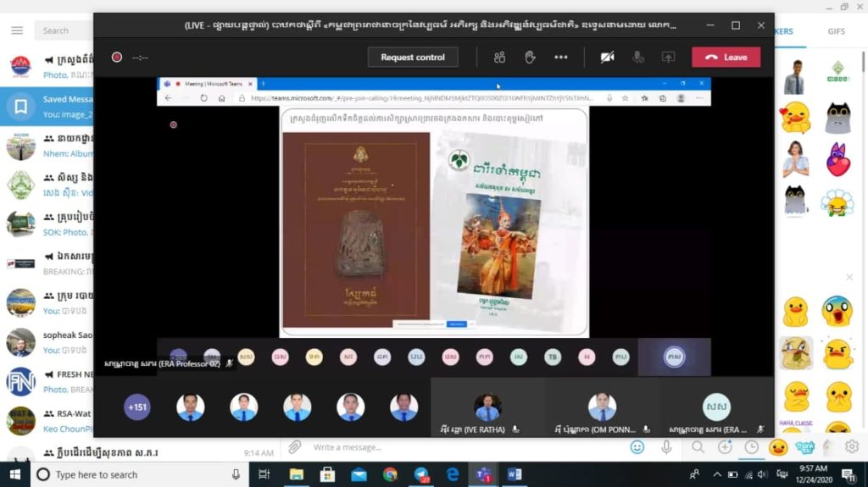Click the add sticker set plus icon
Screen dimensions: 868x487
pos(725,447)
